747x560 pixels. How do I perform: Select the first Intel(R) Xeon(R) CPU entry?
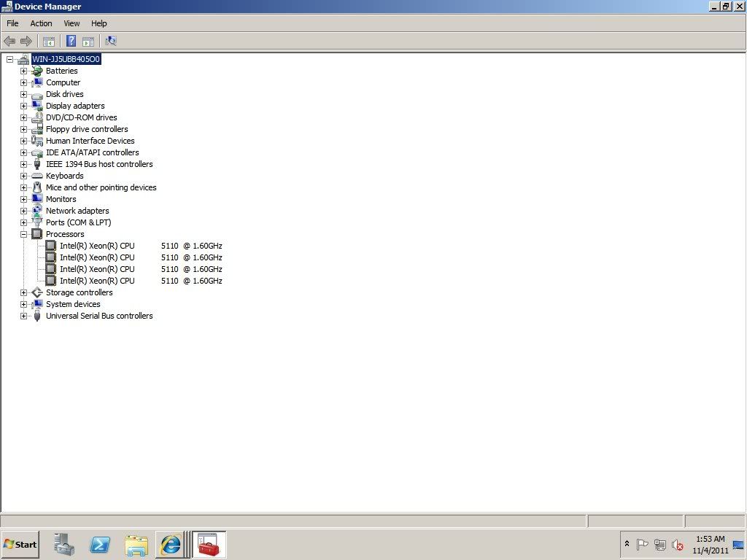click(141, 246)
